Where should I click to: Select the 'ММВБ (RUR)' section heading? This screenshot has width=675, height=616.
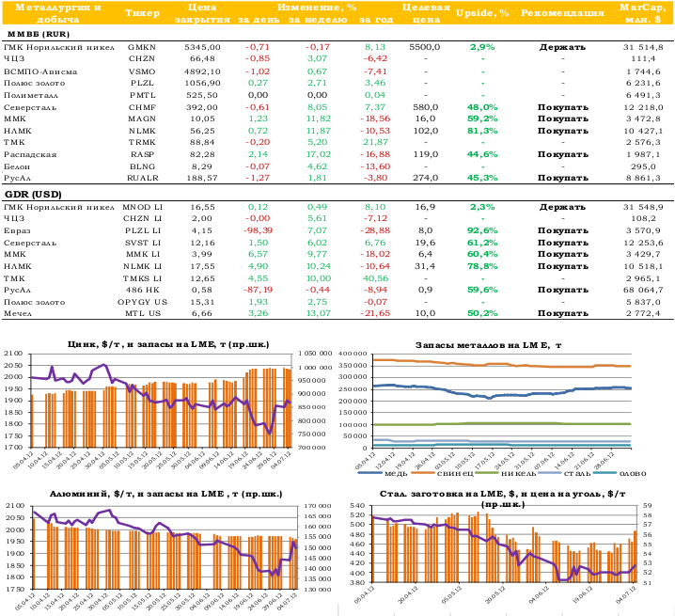tap(39, 34)
